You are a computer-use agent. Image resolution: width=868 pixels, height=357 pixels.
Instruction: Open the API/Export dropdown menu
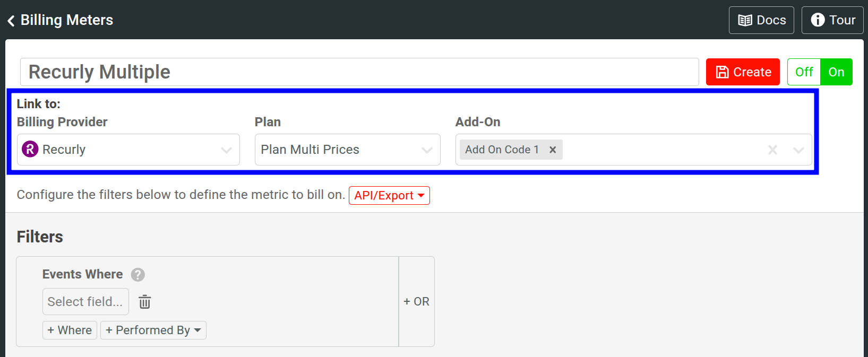click(x=389, y=196)
